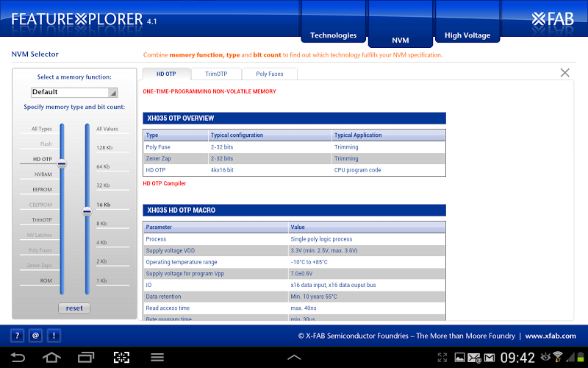Select 2 Kb bit count
The height and width of the screenshot is (368, 588).
coord(101,261)
